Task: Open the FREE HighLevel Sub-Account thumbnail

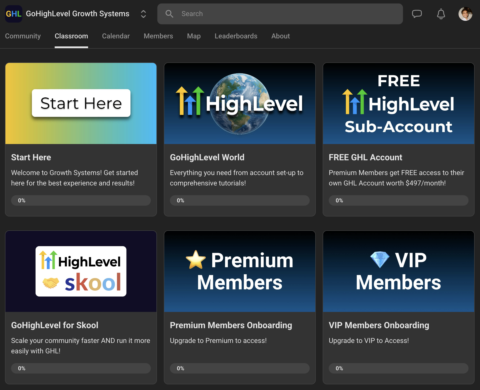Action: click(x=398, y=103)
